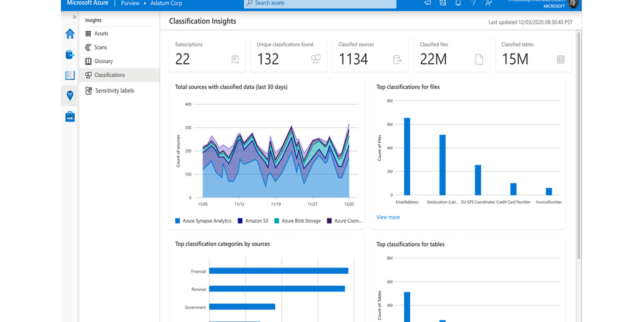Viewport: 644px width, 322px height.
Task: Open the Glossary book icon in left rail
Action: click(70, 75)
